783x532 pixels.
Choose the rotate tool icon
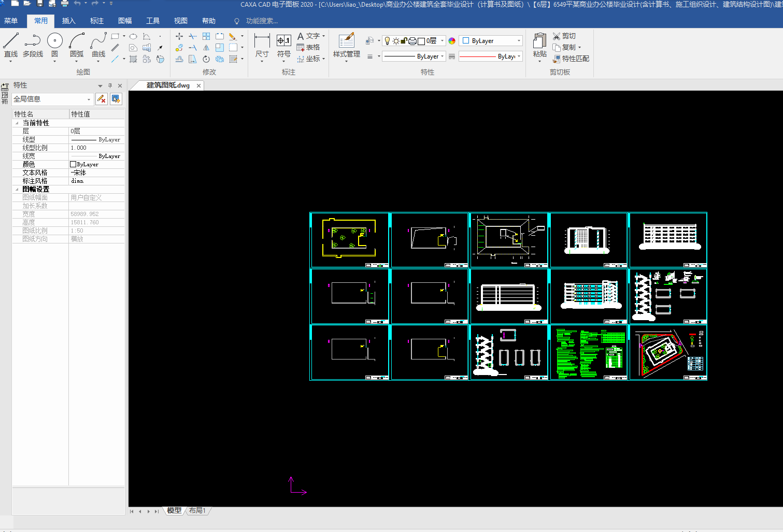coord(206,59)
